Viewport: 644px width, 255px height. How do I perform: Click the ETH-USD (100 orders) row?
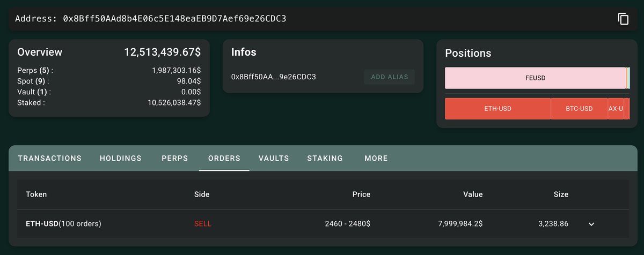322,224
